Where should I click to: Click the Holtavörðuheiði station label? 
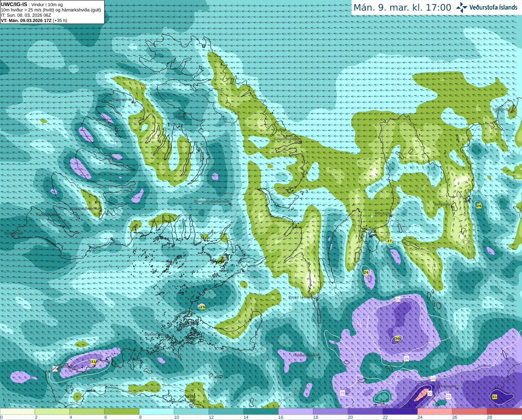pos(306,355)
